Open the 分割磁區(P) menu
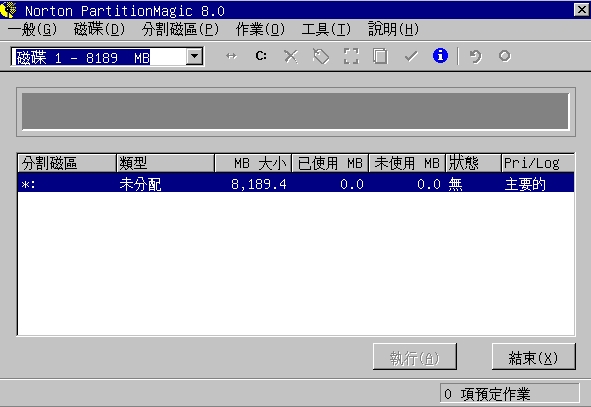 (180, 29)
